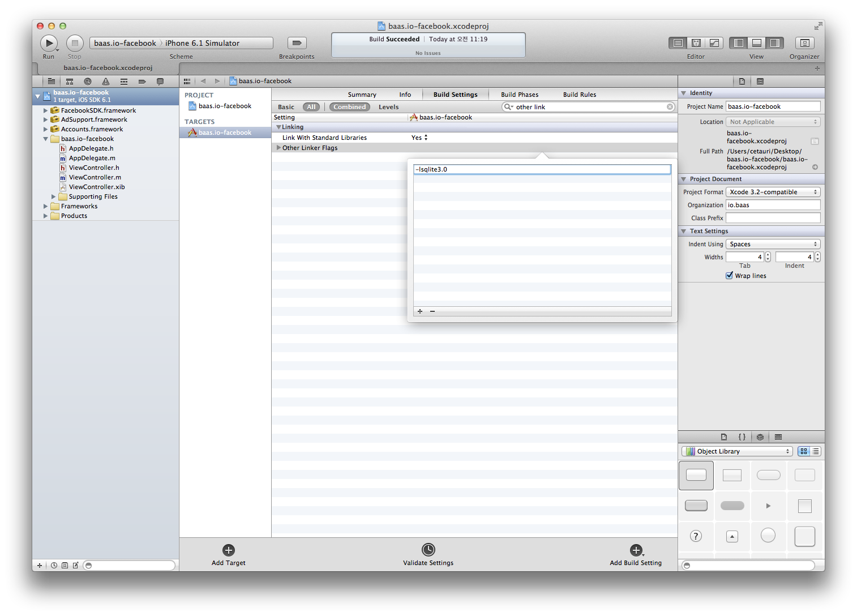Hide the Navigator pane
Viewport: 857px width, 616px height.
[x=739, y=43]
